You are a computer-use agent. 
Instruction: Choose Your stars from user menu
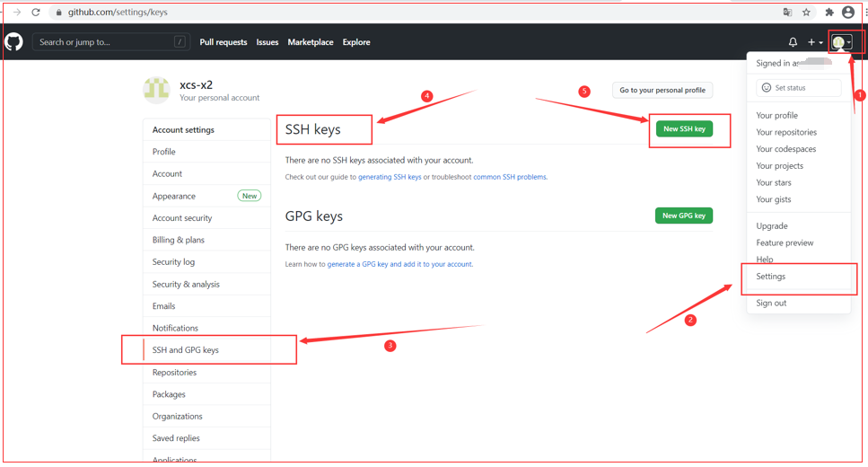(x=798, y=183)
